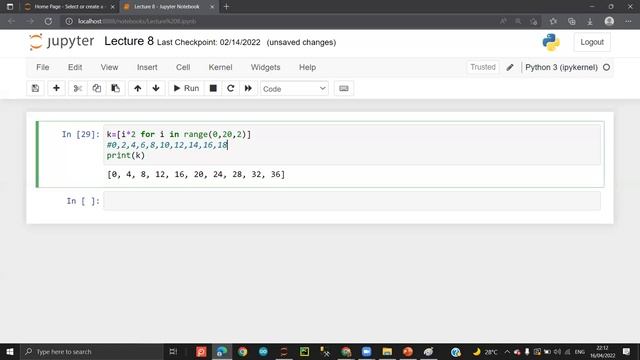The image size is (640, 360).
Task: Restart the kernel with the circular arrow icon
Action: pos(231,88)
